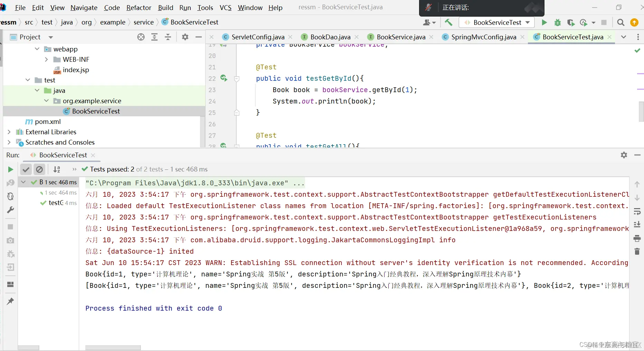Expand all in the Project panel
Screen dimensions: 644x351
pyautogui.click(x=154, y=37)
